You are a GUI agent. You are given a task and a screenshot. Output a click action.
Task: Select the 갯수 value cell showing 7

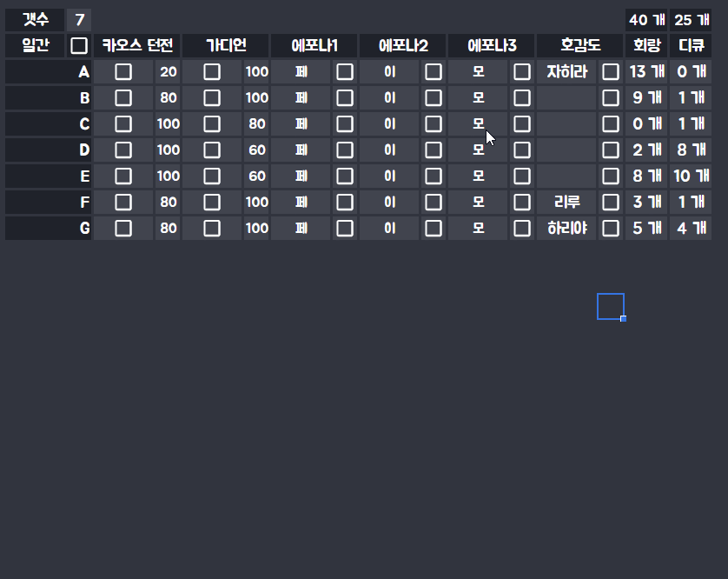79,20
